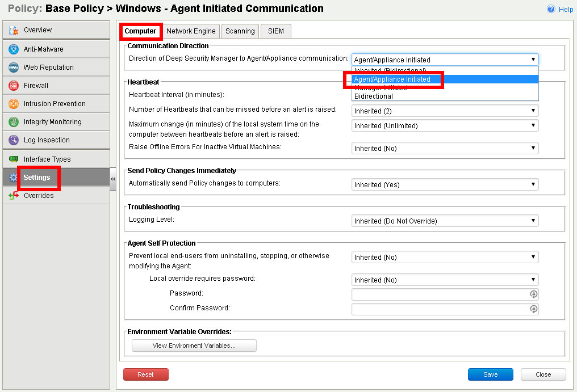Viewport: 577px width, 392px height.
Task: Click the Help question mark icon
Action: point(551,9)
